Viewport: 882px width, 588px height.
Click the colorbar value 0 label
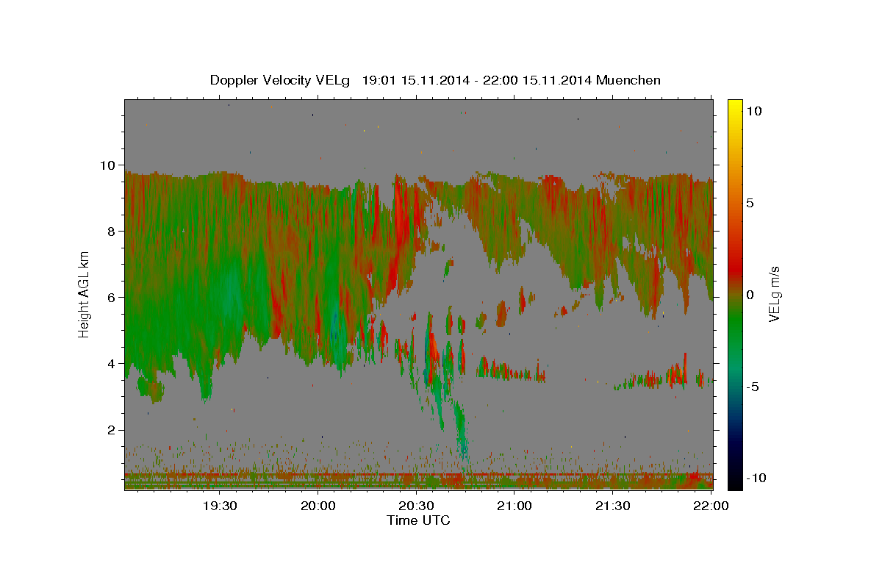(750, 295)
